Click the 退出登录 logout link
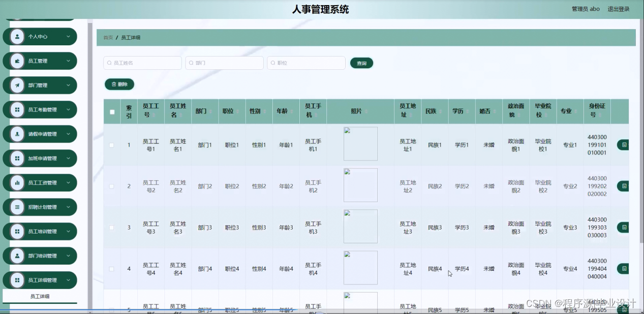Screen dimensions: 644x314 pyautogui.click(x=619, y=9)
